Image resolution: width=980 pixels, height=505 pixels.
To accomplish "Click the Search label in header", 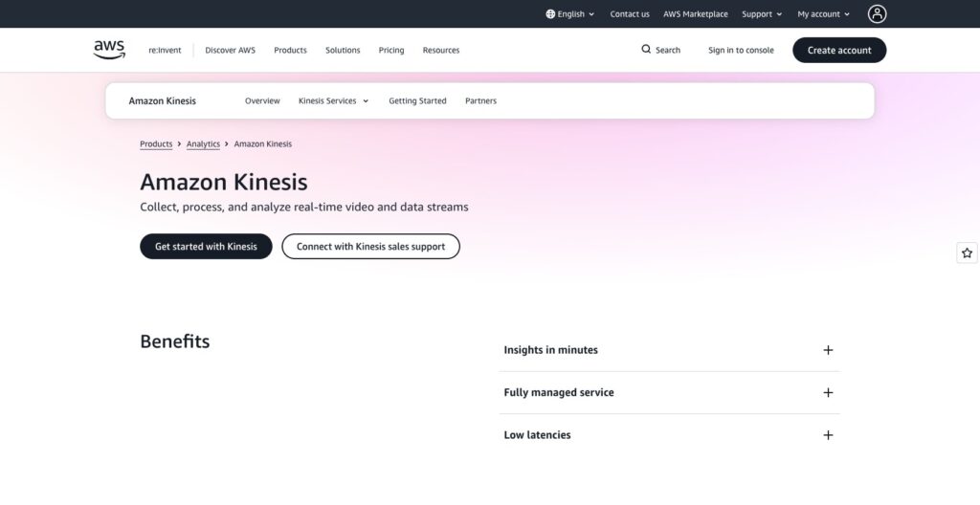I will 667,50.
